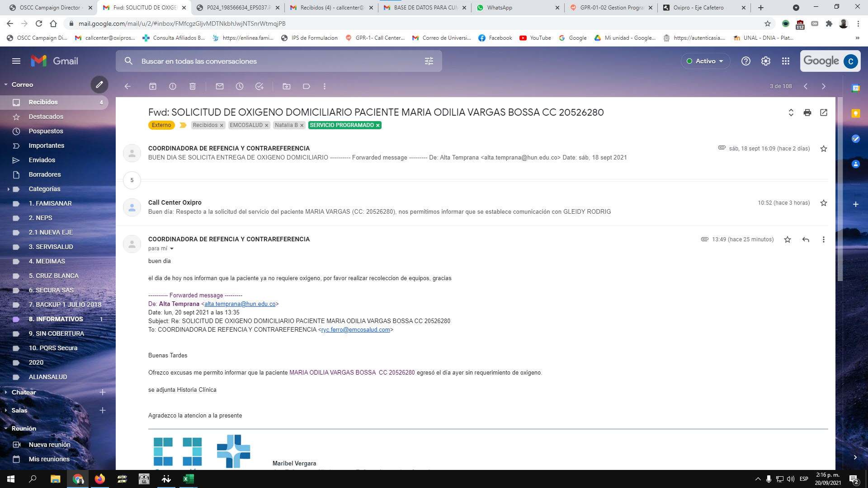The width and height of the screenshot is (868, 488).
Task: Click the compose pencil icon
Action: click(99, 84)
